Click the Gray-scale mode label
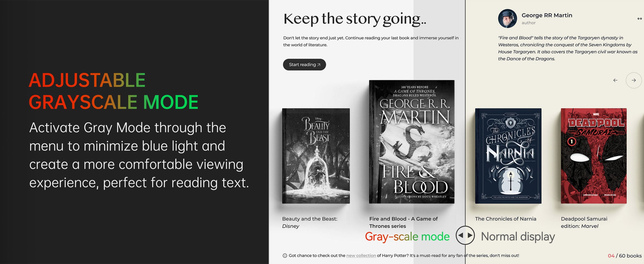 tap(407, 237)
